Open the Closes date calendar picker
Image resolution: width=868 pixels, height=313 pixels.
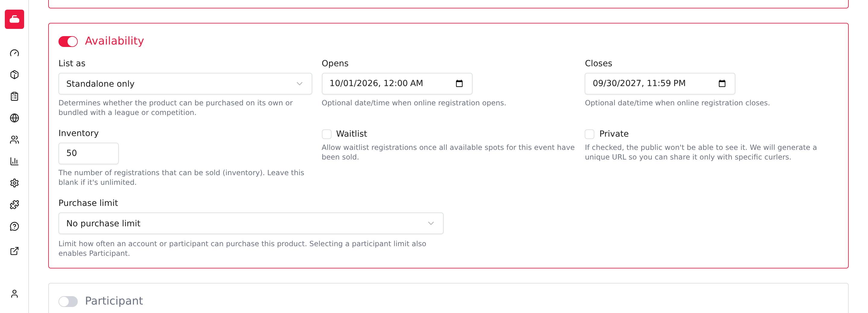[722, 83]
